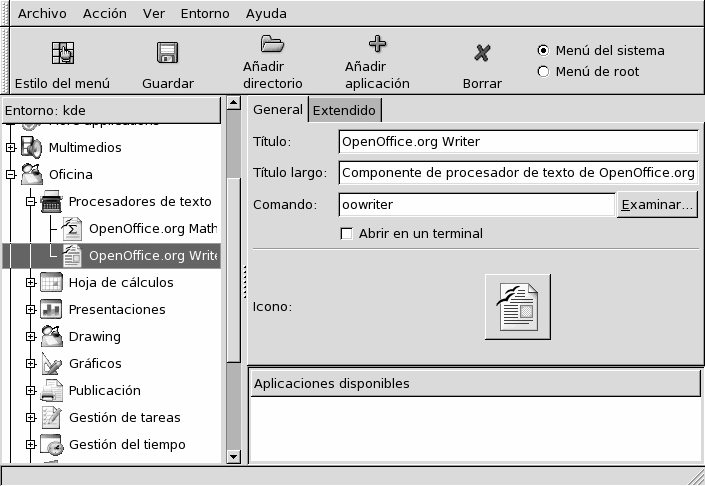The width and height of the screenshot is (705, 486).
Task: Select the Multimedios tree label
Action: pos(85,147)
